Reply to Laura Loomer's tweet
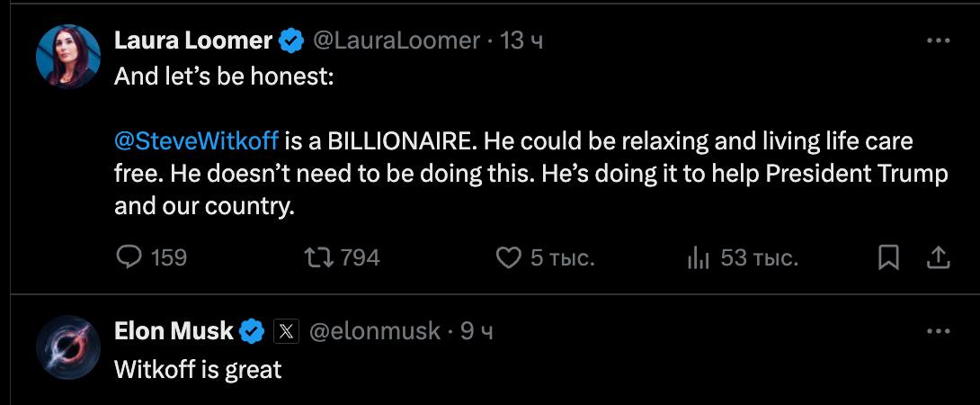Image resolution: width=980 pixels, height=405 pixels. tap(130, 258)
